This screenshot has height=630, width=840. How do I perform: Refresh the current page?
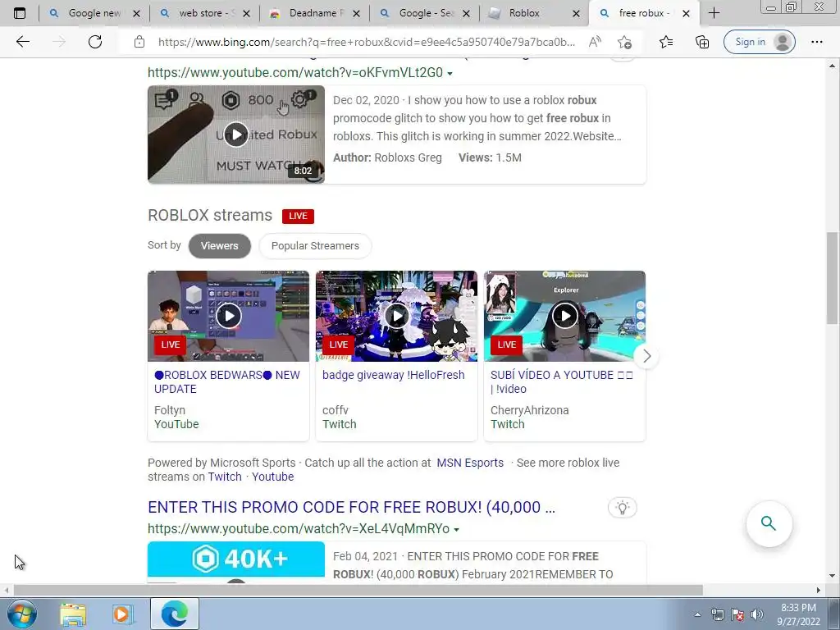[95, 42]
